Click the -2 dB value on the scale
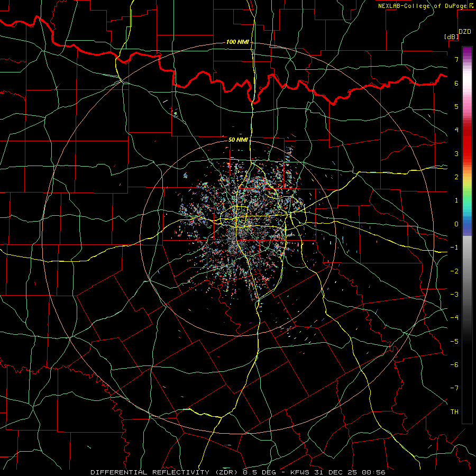The width and height of the screenshot is (476, 476). tap(454, 271)
